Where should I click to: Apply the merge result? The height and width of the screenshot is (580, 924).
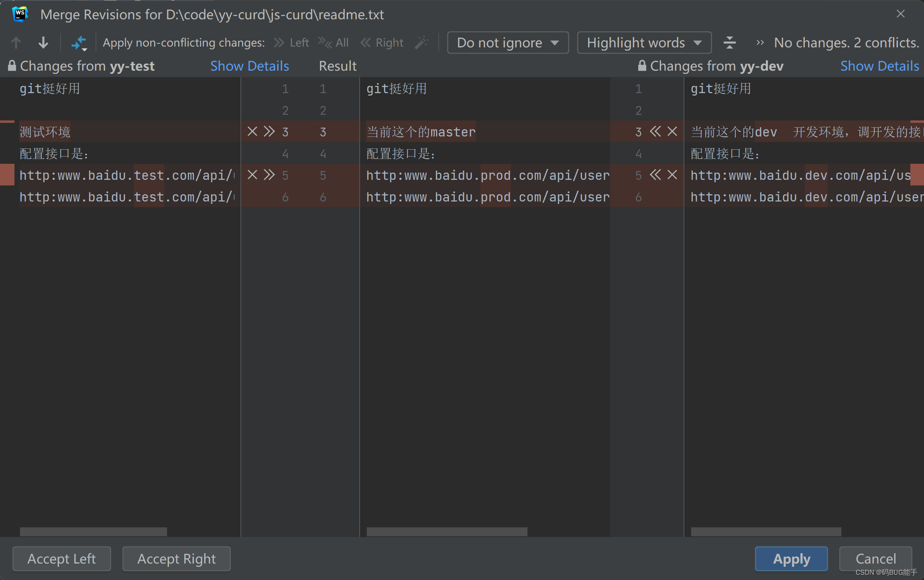pos(790,558)
